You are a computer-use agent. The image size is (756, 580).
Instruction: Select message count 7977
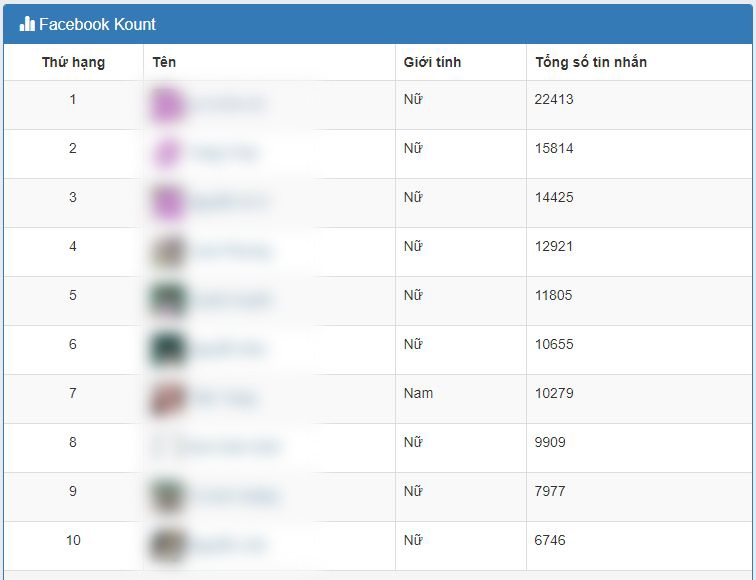[x=550, y=491]
